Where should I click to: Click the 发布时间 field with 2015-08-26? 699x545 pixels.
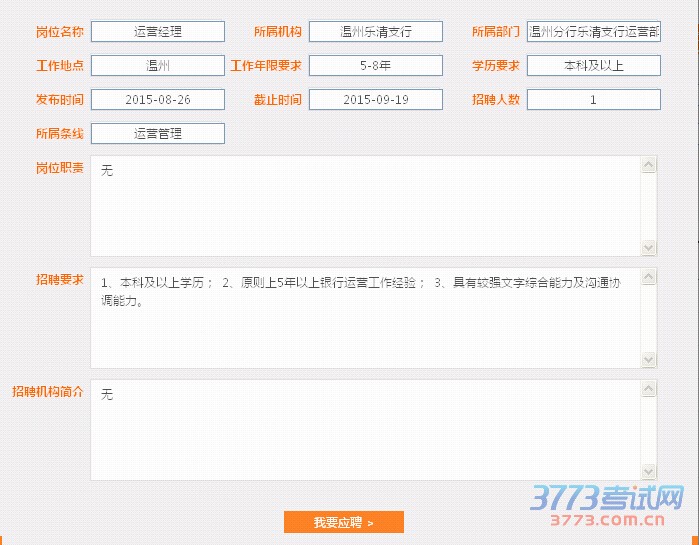coord(158,100)
